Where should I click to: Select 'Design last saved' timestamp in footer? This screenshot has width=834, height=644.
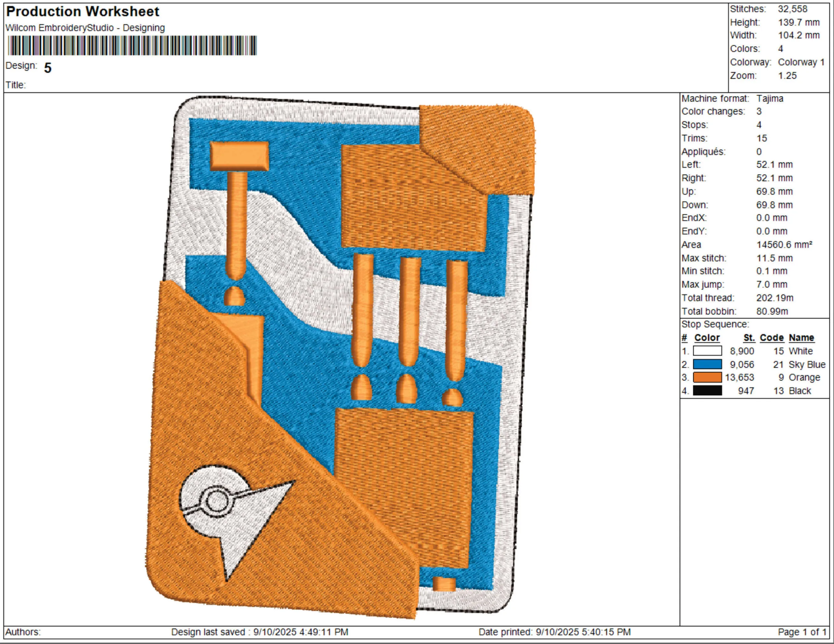click(260, 632)
